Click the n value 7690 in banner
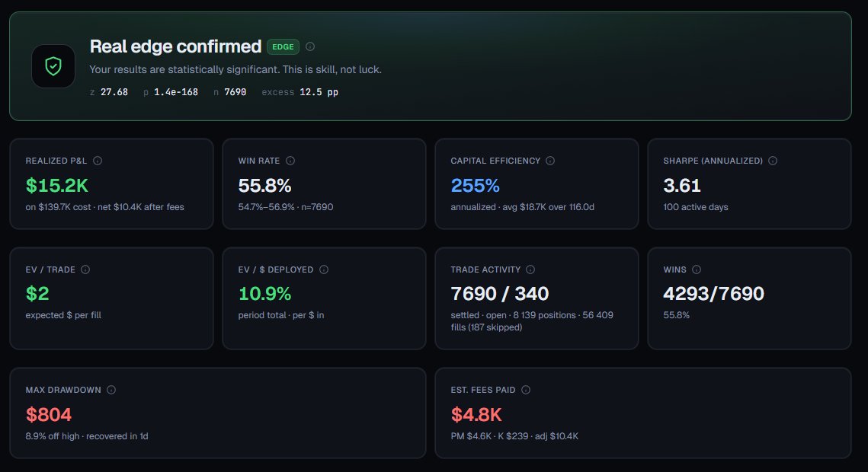Viewport: 868px width, 472px height. 235,92
